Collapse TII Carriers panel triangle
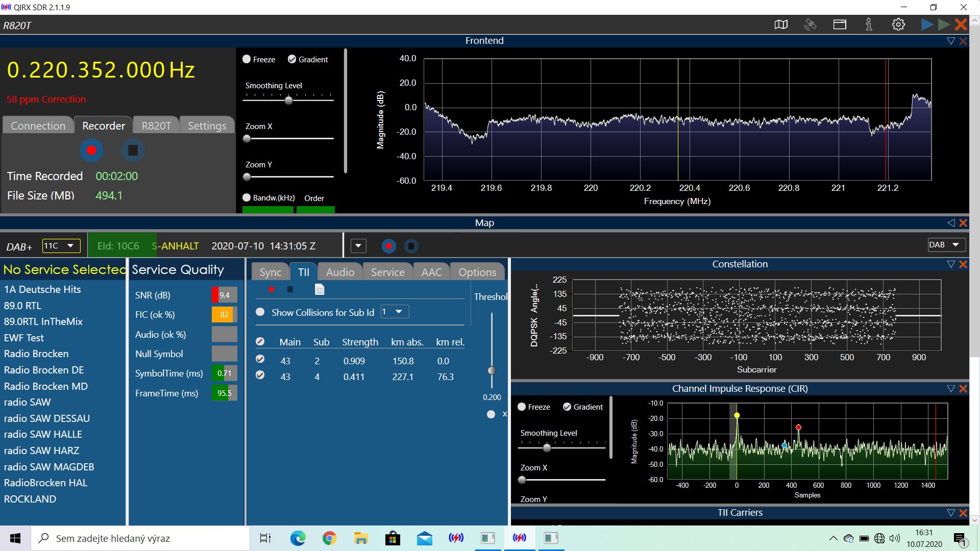 pyautogui.click(x=951, y=513)
